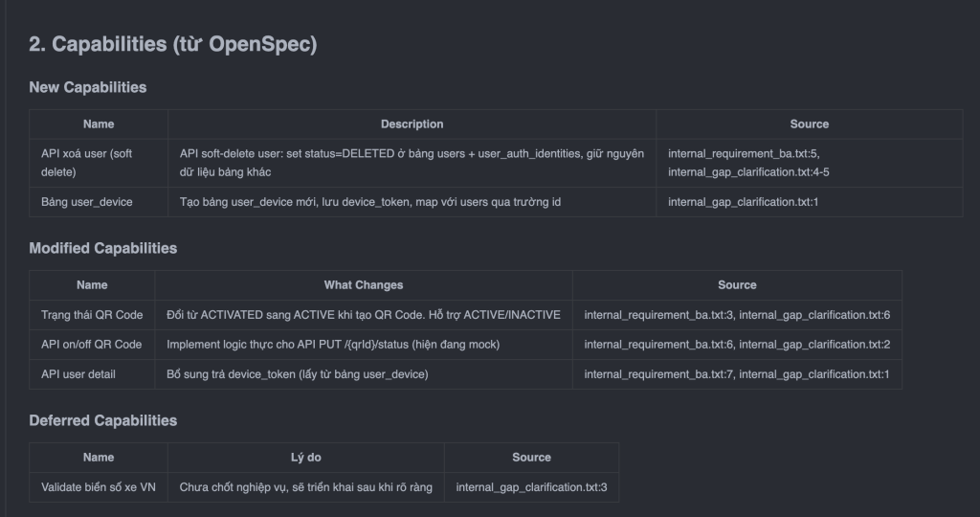Click the soft-delete status=DELETED description text
Screen dimensions: 980x517
pyautogui.click(x=412, y=163)
